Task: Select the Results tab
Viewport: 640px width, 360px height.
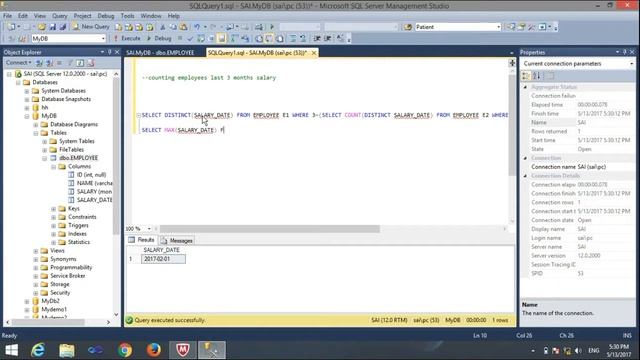Action: pos(142,240)
